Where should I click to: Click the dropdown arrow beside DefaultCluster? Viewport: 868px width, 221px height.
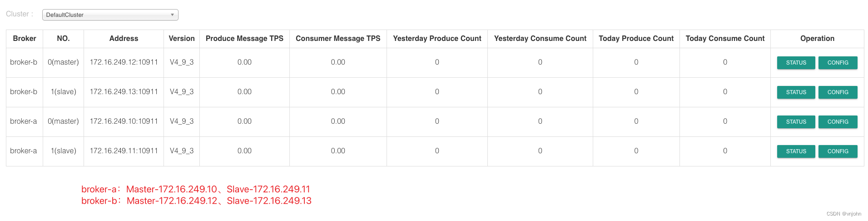pyautogui.click(x=172, y=15)
